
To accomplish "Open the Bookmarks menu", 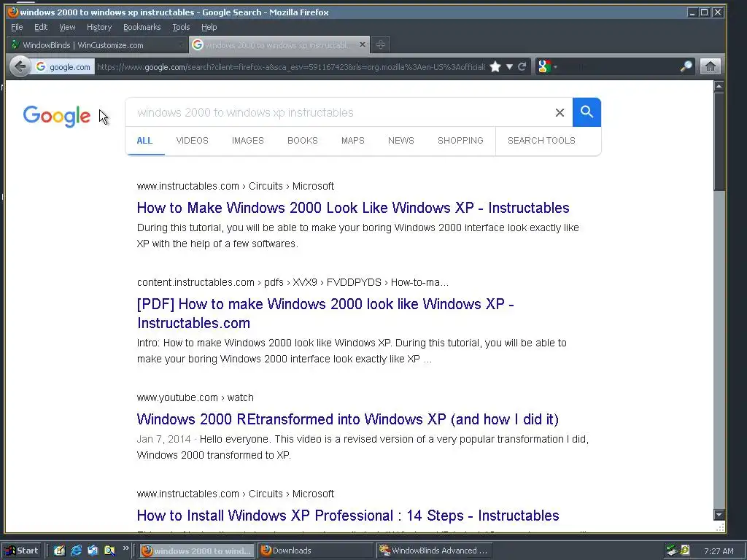I will (x=142, y=27).
